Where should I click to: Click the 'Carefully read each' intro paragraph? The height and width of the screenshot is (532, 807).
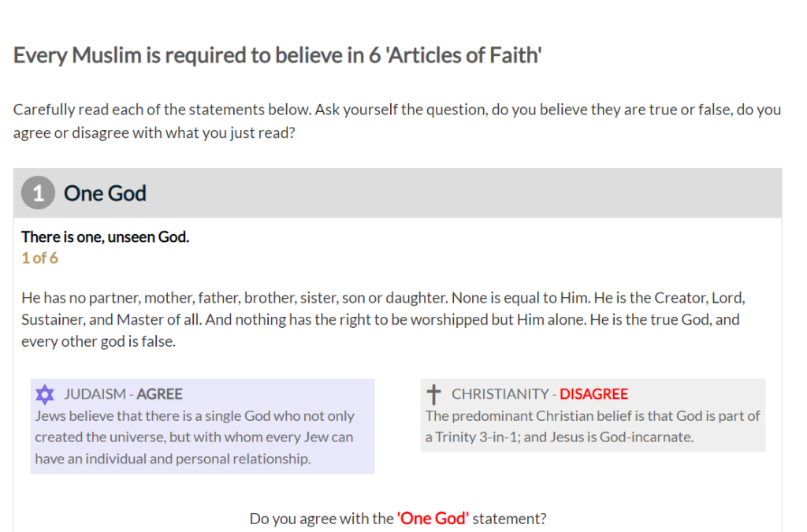click(397, 121)
